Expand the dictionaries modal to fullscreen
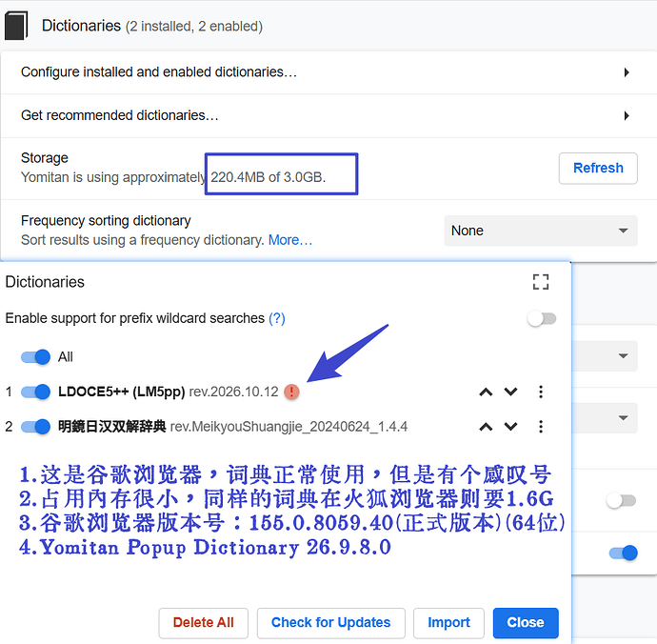The height and width of the screenshot is (644, 657). coord(541,282)
